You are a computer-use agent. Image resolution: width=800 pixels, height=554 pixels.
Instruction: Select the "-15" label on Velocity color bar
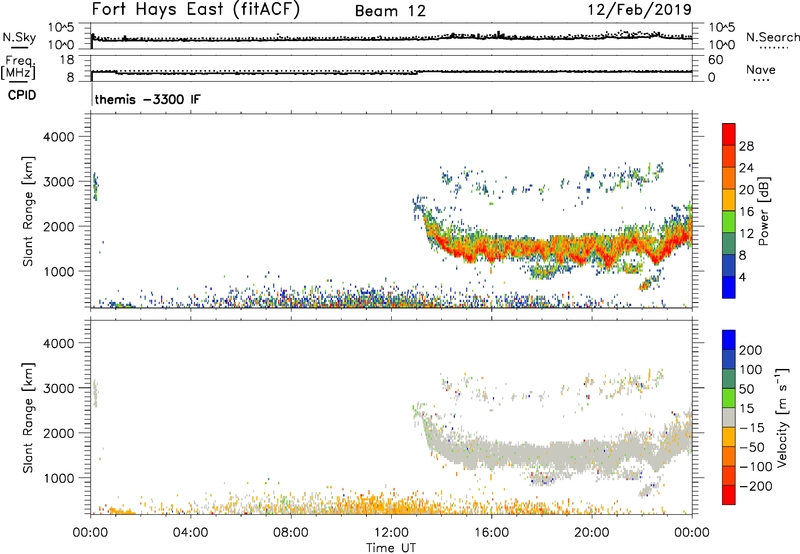(753, 428)
